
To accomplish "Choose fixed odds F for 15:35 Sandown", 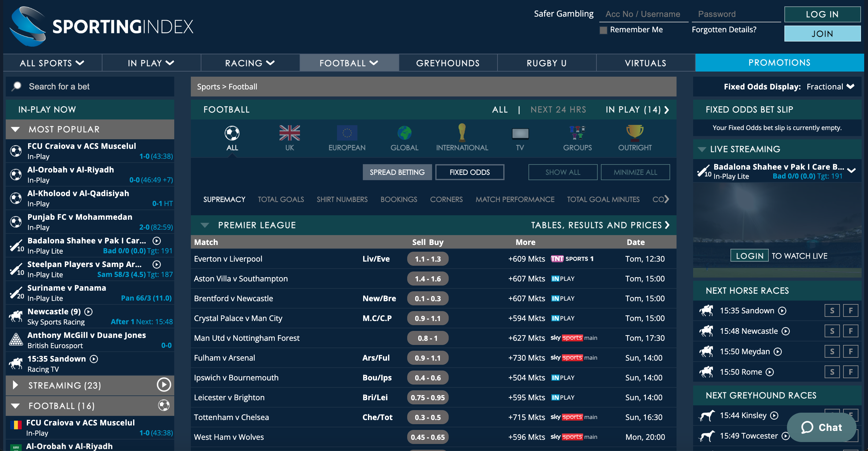I will tap(850, 310).
